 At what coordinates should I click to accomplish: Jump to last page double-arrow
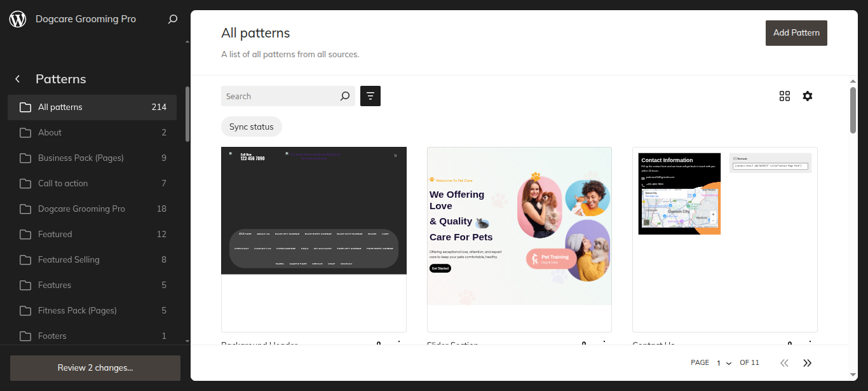coord(808,362)
